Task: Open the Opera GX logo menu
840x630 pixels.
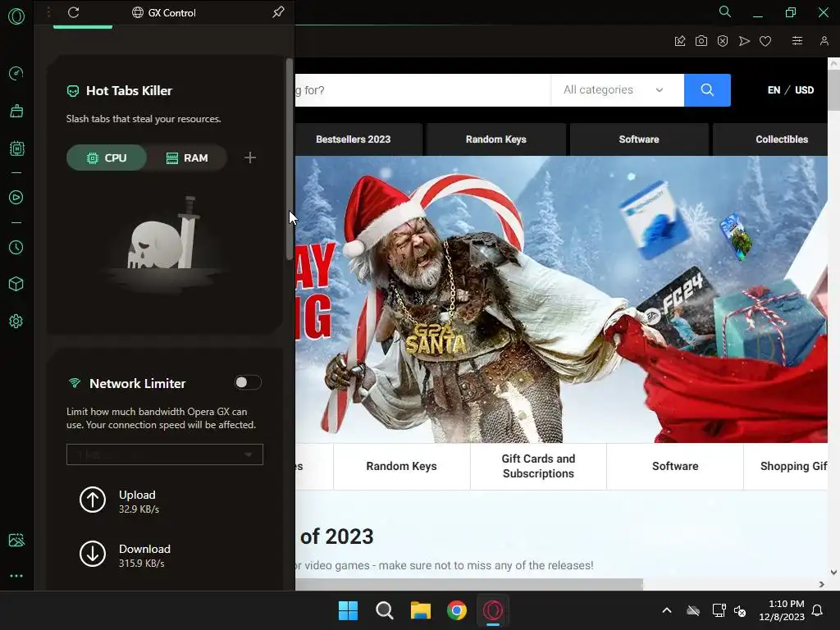Action: pos(16,16)
